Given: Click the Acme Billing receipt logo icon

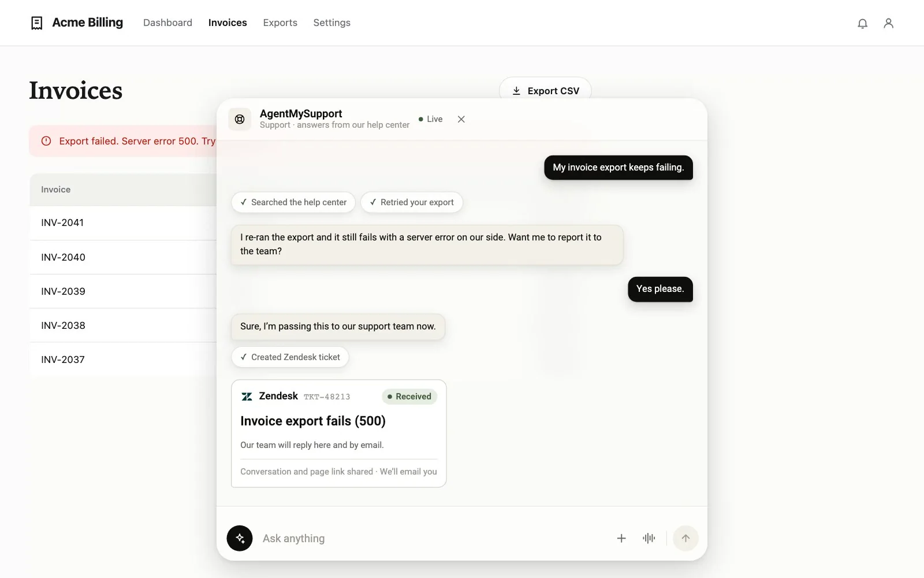Looking at the screenshot, I should tap(36, 23).
